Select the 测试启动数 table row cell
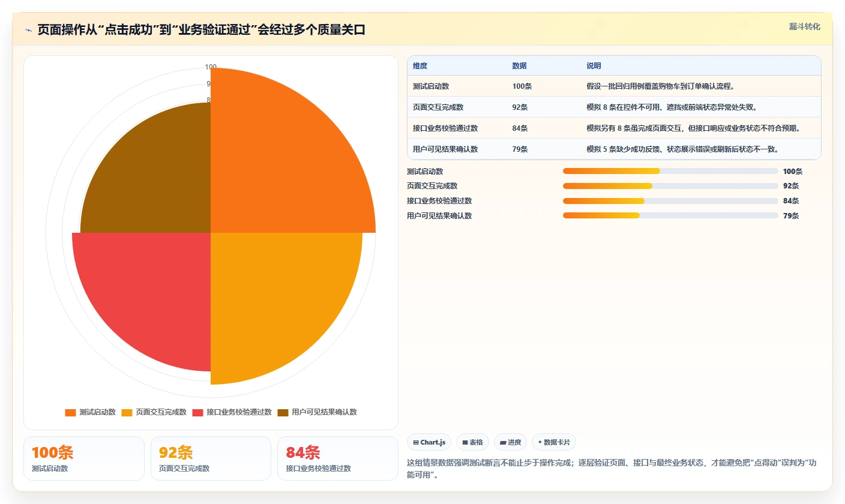This screenshot has height=504, width=845. [431, 86]
